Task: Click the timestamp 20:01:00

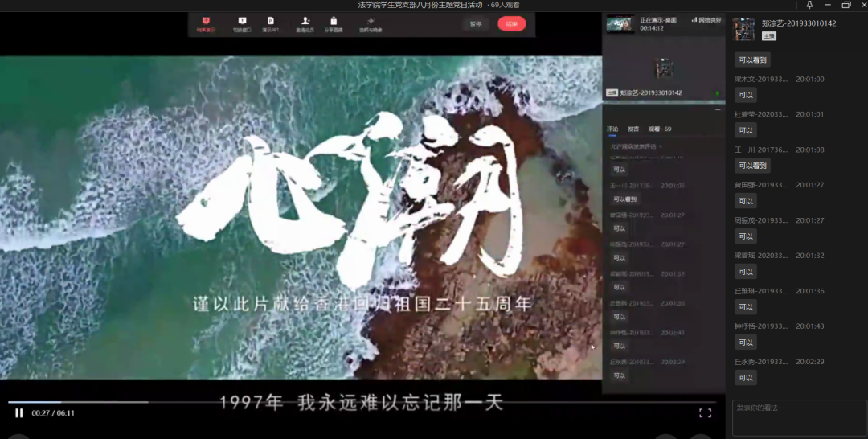Action: click(x=810, y=79)
